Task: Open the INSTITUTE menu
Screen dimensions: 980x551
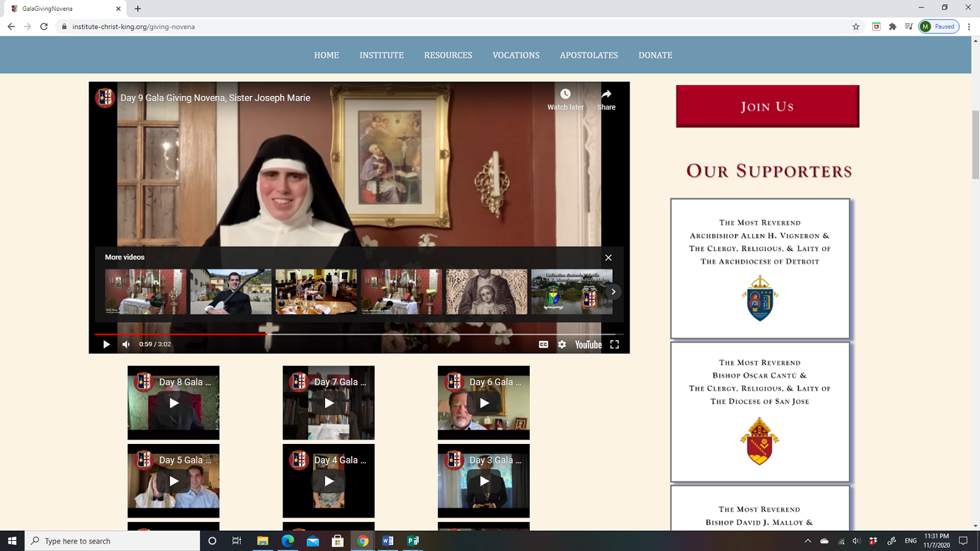Action: pyautogui.click(x=382, y=55)
